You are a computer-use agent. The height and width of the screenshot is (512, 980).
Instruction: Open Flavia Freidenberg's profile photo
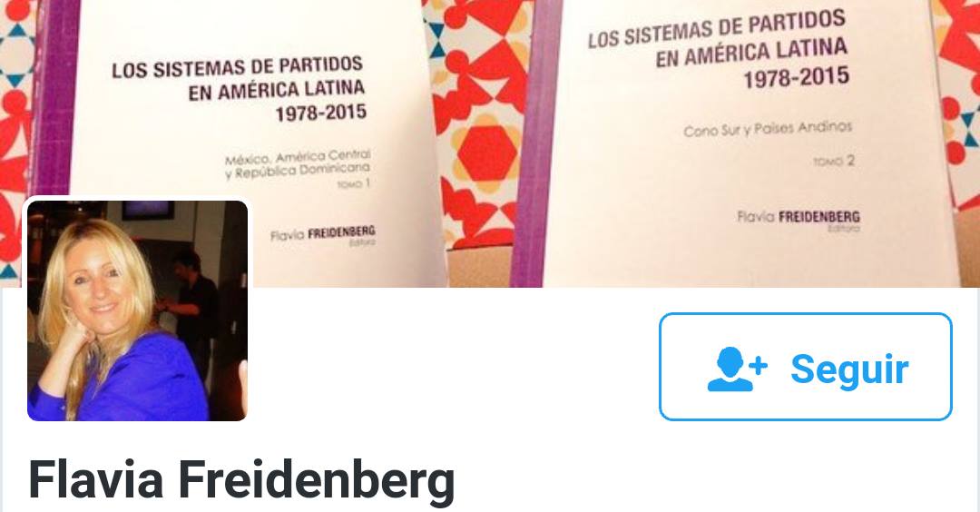pos(138,310)
